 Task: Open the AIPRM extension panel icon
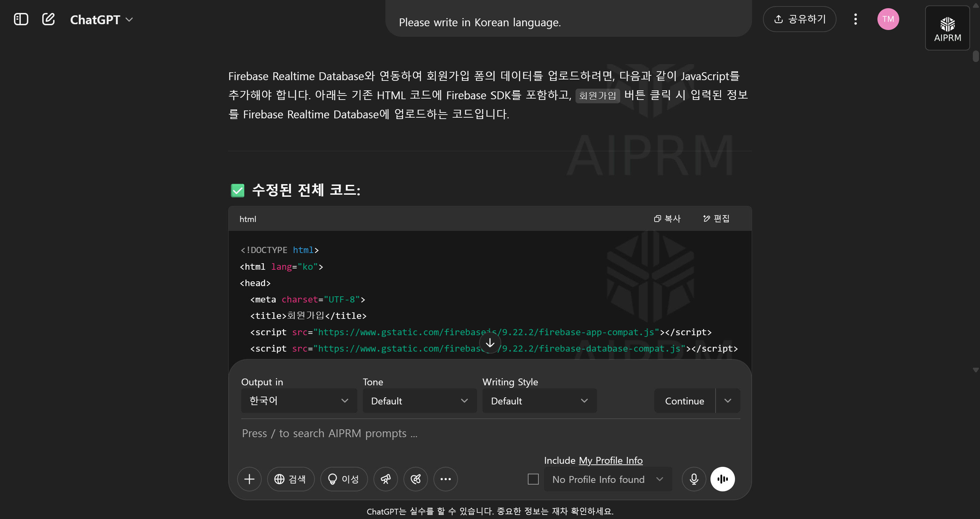point(947,28)
